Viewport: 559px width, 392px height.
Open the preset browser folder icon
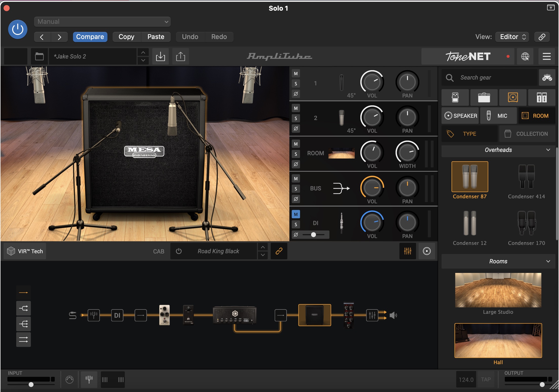click(39, 56)
